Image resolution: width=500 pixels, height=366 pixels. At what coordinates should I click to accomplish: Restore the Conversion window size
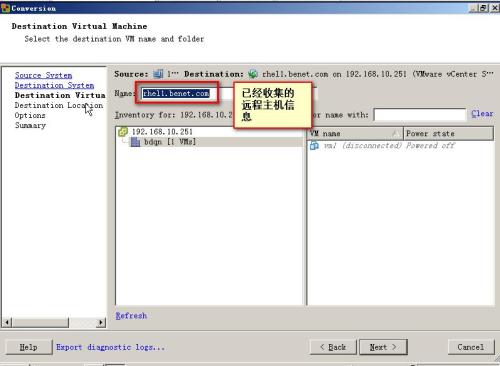tap(484, 8)
